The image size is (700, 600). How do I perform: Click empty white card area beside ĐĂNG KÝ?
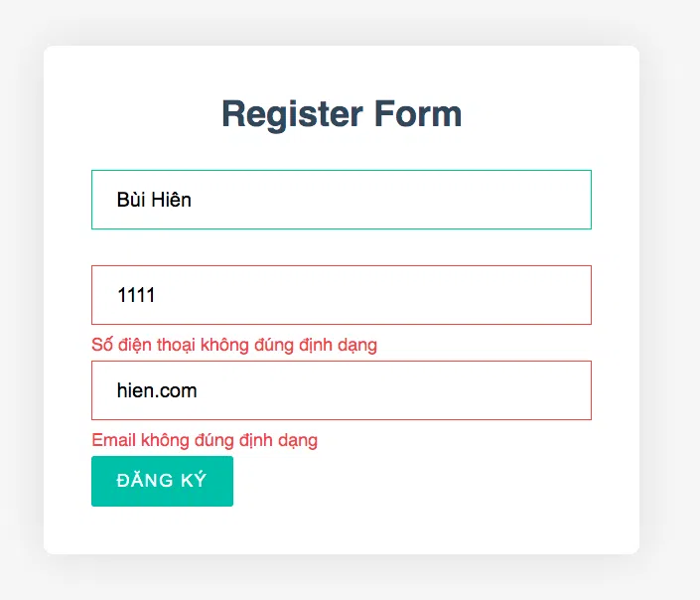pyautogui.click(x=402, y=483)
